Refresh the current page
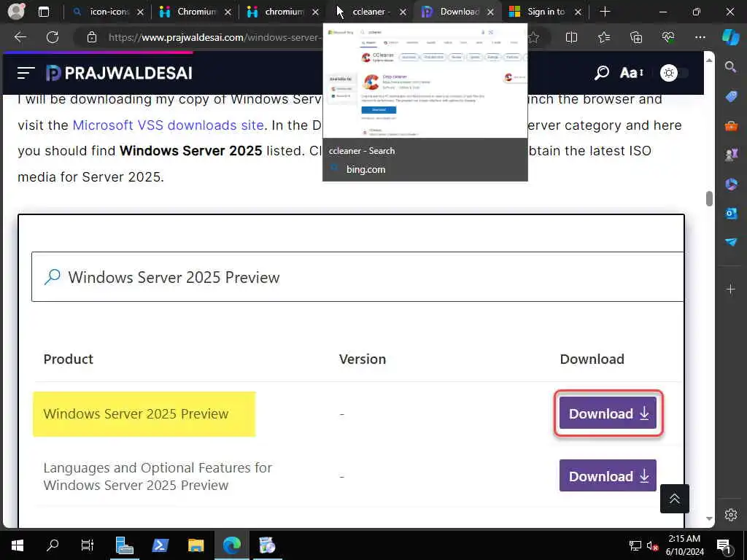This screenshot has width=747, height=560. (53, 37)
